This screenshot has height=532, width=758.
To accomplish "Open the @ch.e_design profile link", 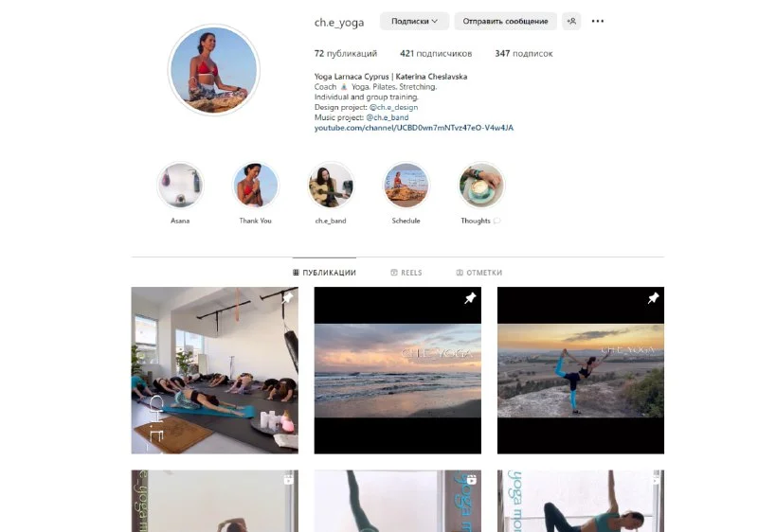I will click(x=393, y=107).
